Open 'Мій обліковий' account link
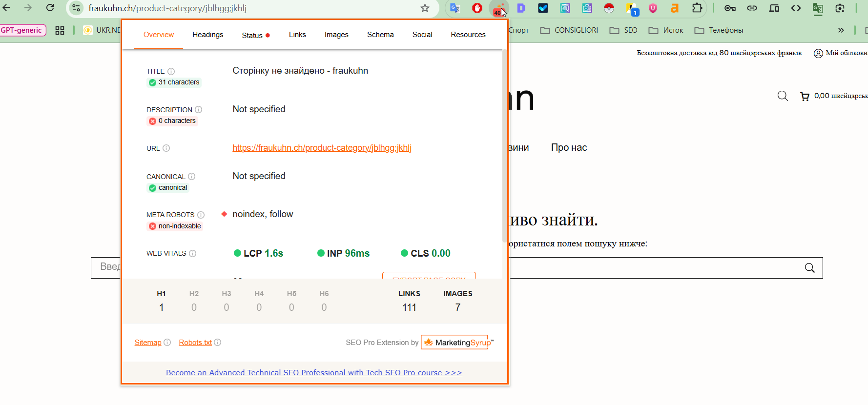 click(x=841, y=53)
